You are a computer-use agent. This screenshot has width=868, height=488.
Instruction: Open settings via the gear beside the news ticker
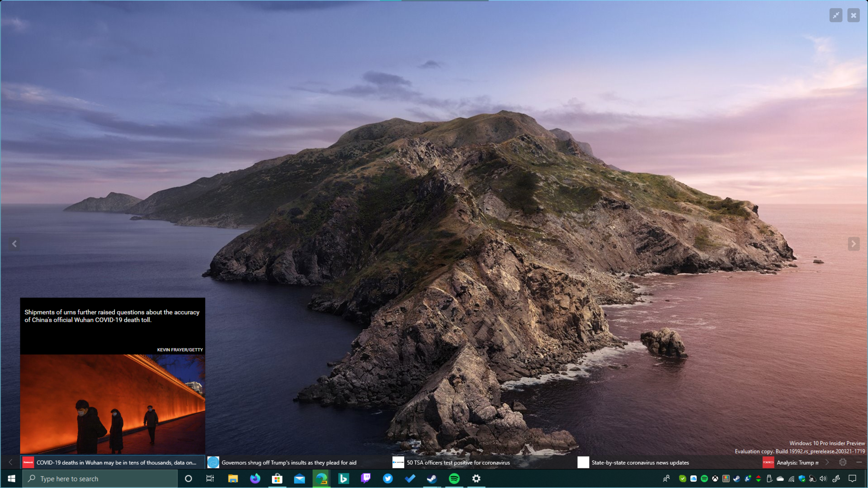pos(843,463)
